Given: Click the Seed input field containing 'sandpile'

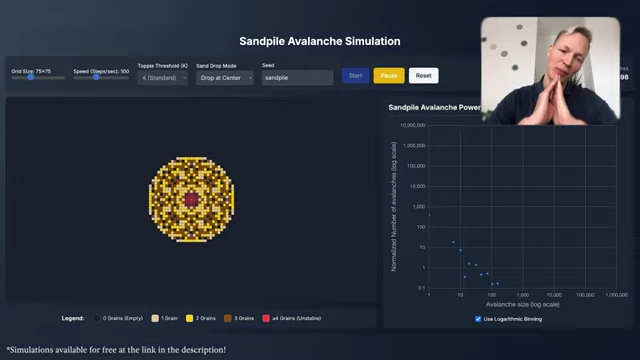Looking at the screenshot, I should pos(297,78).
